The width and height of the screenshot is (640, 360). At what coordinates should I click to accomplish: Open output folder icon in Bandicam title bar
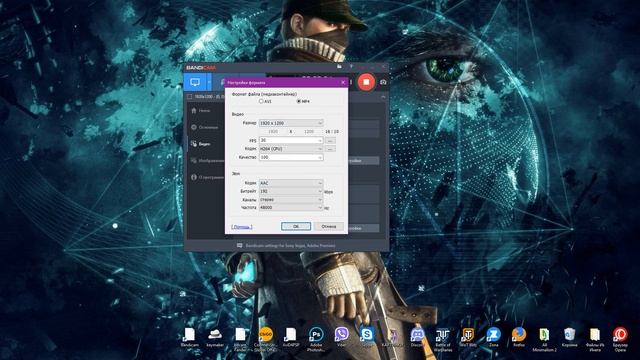(x=339, y=67)
